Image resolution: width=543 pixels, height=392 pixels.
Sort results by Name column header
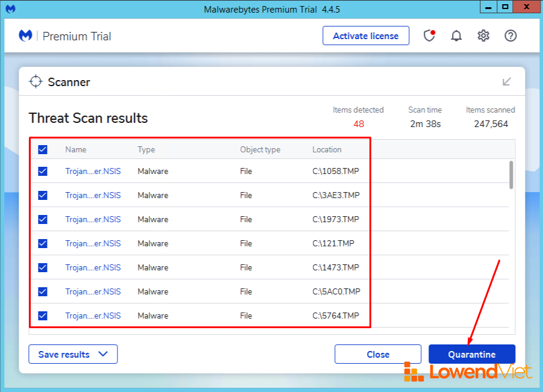tap(76, 150)
